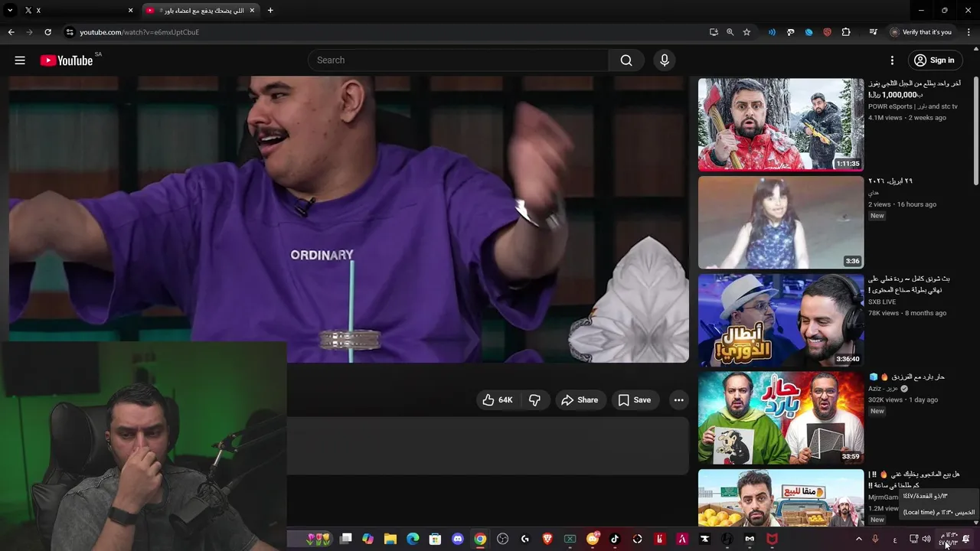Viewport: 980px width, 551px height.
Task: Open the red shield extension icon
Action: click(827, 32)
